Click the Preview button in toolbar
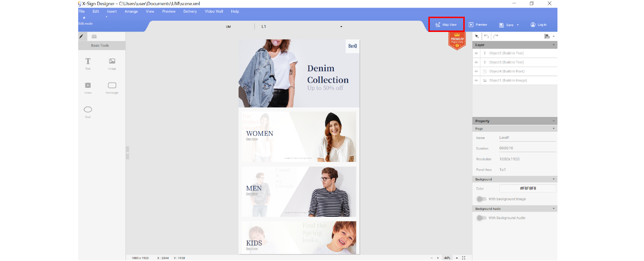This screenshot has width=644, height=261. (478, 25)
